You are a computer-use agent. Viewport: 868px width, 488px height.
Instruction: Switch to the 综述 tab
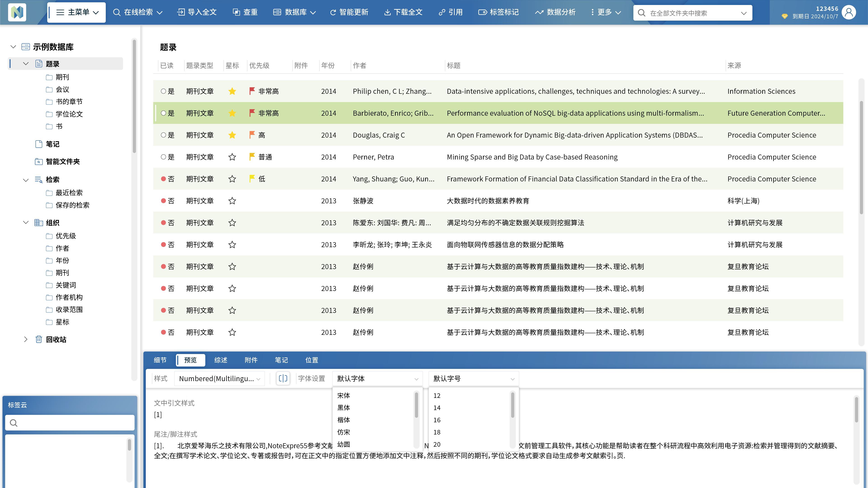point(221,360)
